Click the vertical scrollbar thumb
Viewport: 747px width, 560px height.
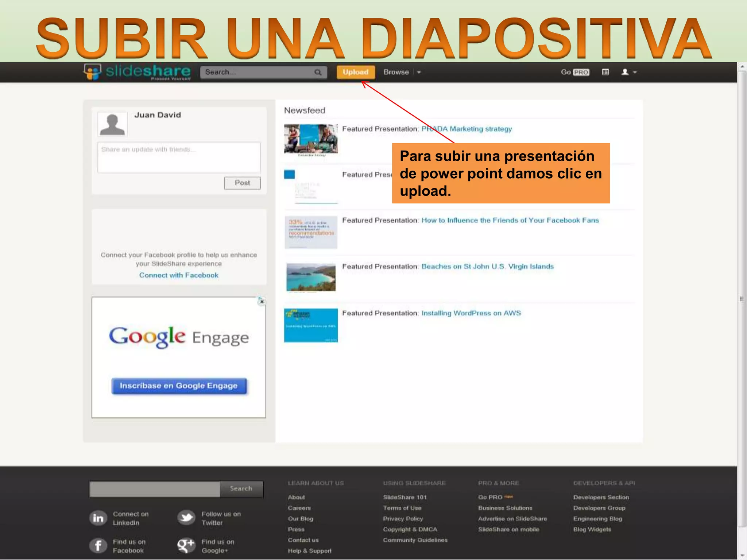(x=742, y=299)
